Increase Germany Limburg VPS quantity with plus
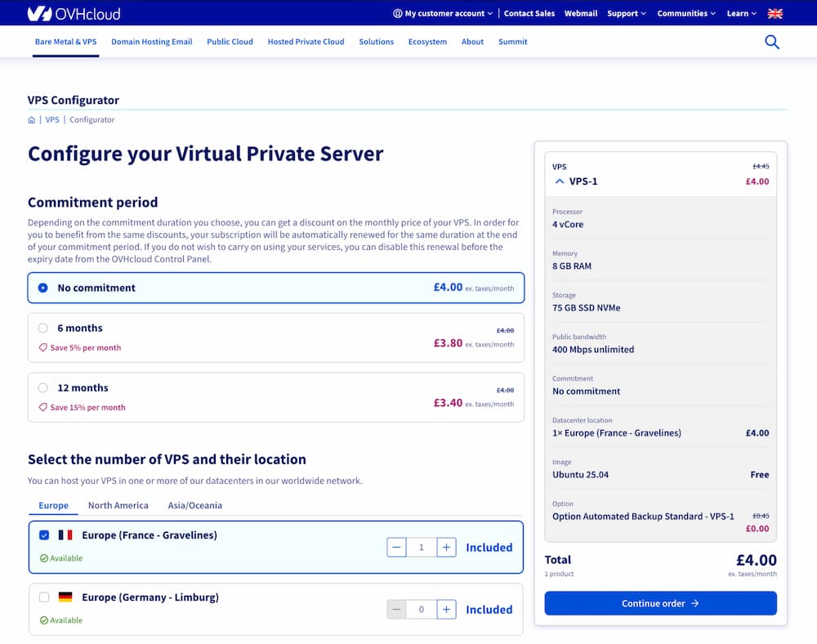 (446, 610)
